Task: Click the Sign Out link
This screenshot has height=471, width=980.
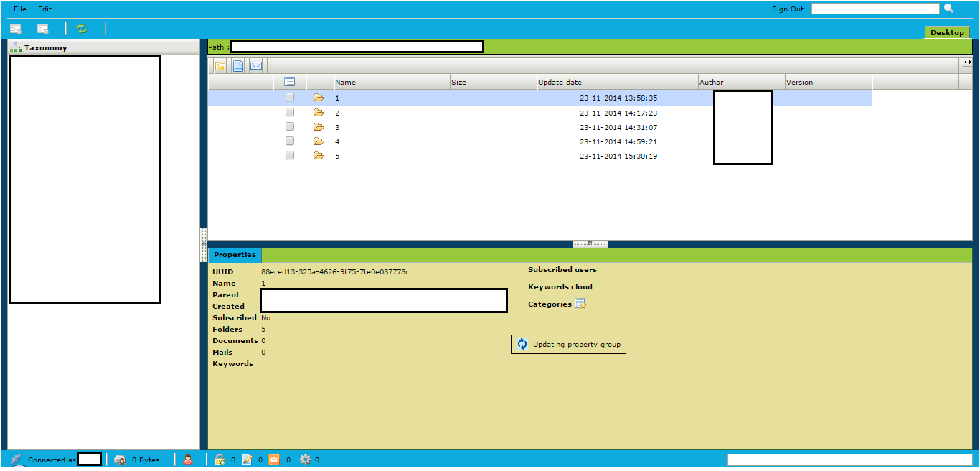Action: pos(787,9)
